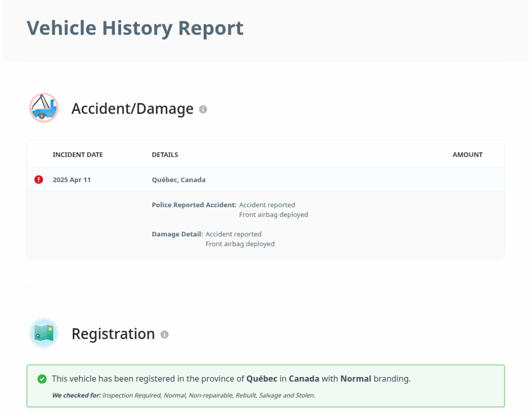Click the Accident/Damage section heading
This screenshot has width=532, height=417.
point(132,109)
